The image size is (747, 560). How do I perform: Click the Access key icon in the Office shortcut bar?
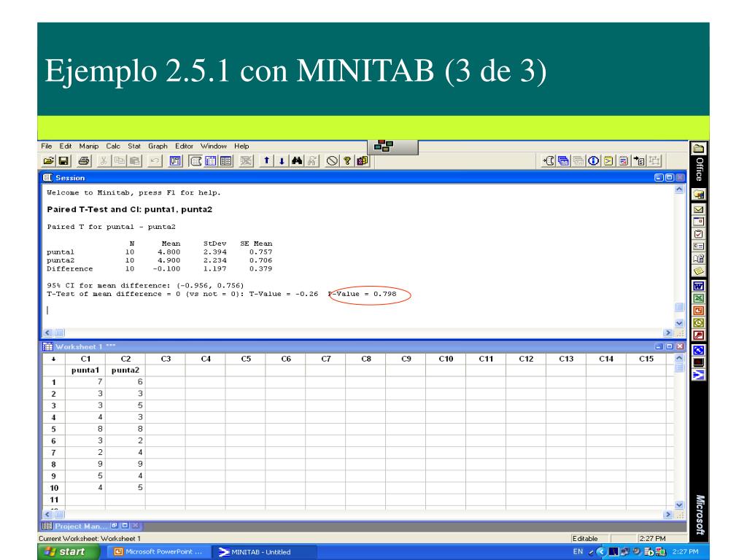698,335
